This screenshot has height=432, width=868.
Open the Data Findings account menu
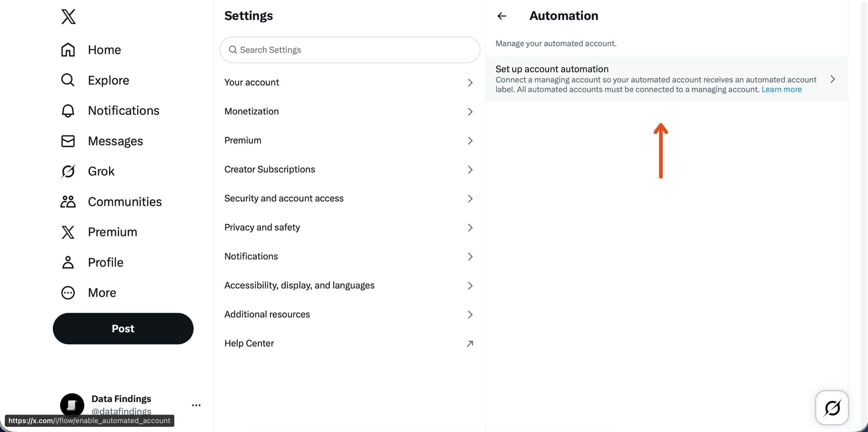(197, 405)
